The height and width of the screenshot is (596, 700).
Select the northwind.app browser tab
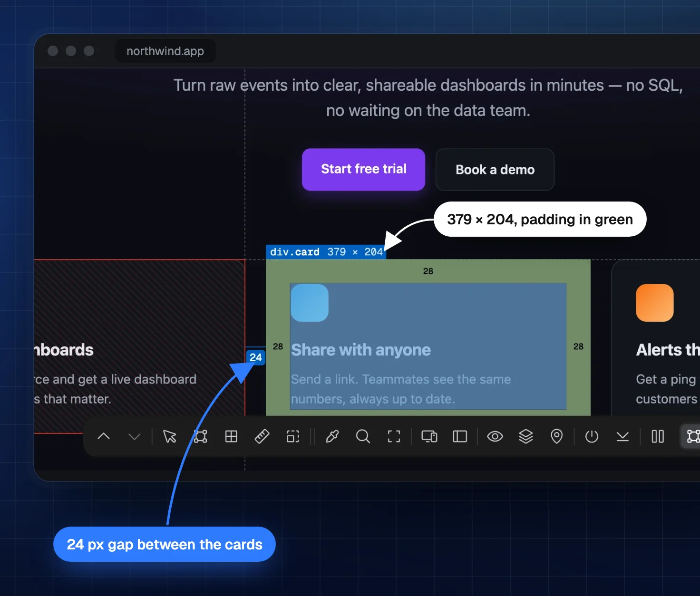tap(165, 51)
